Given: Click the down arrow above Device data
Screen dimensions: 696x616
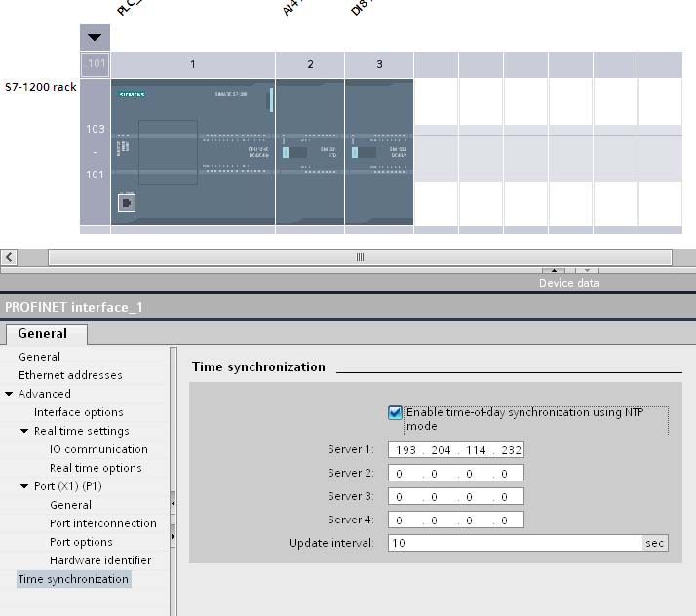Looking at the screenshot, I should click(x=587, y=270).
